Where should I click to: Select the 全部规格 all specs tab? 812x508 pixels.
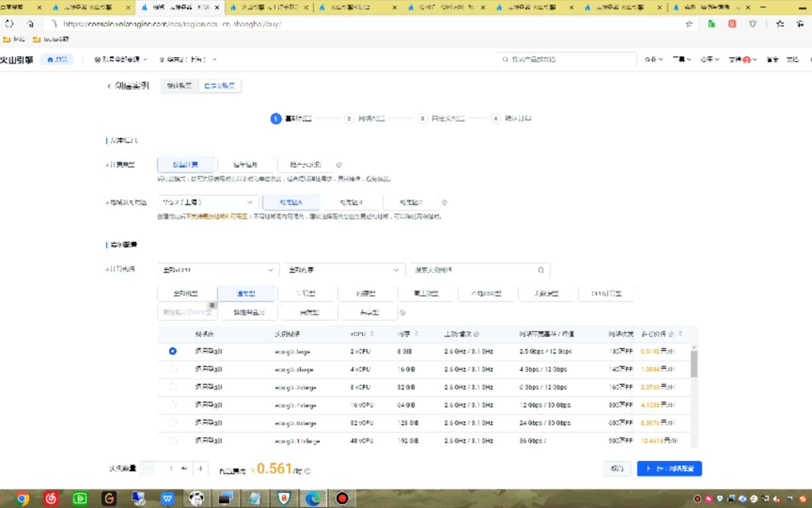pyautogui.click(x=186, y=294)
